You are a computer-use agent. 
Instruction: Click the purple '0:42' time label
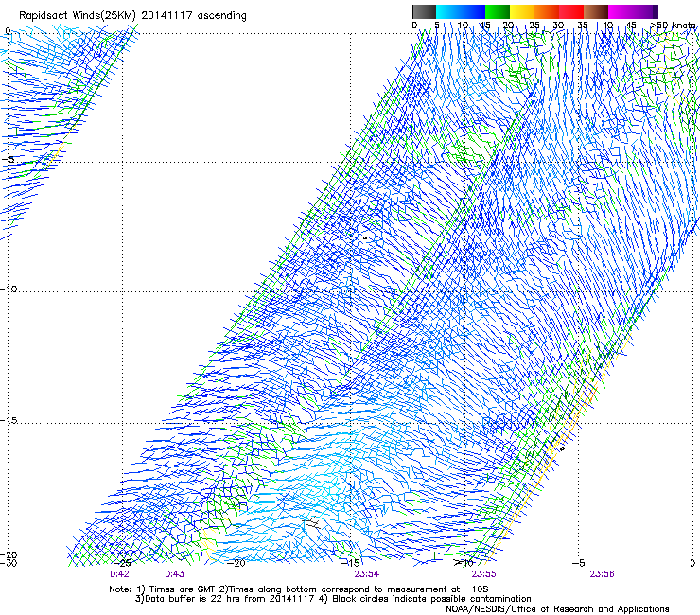(x=119, y=574)
